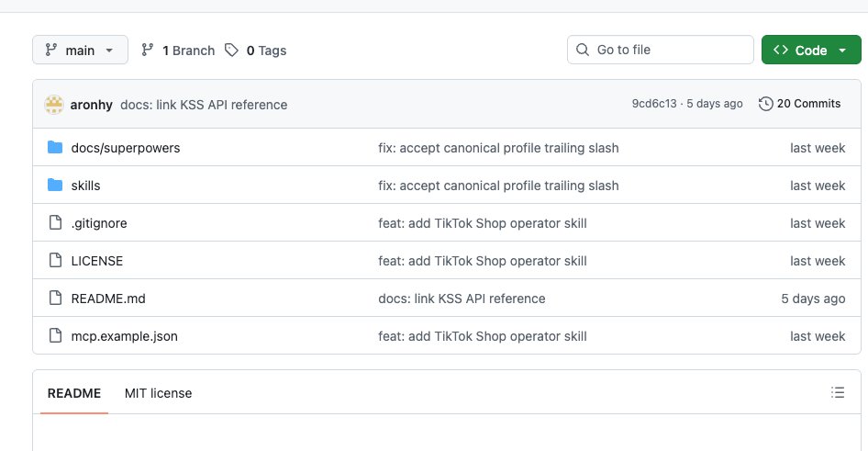This screenshot has height=451, width=868.
Task: Click the aronhy avatar image
Action: [54, 104]
